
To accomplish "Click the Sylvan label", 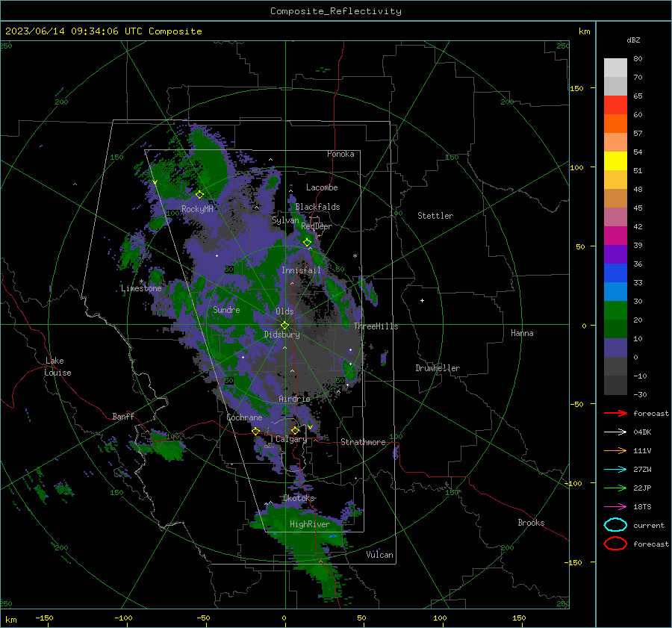I will tap(285, 220).
